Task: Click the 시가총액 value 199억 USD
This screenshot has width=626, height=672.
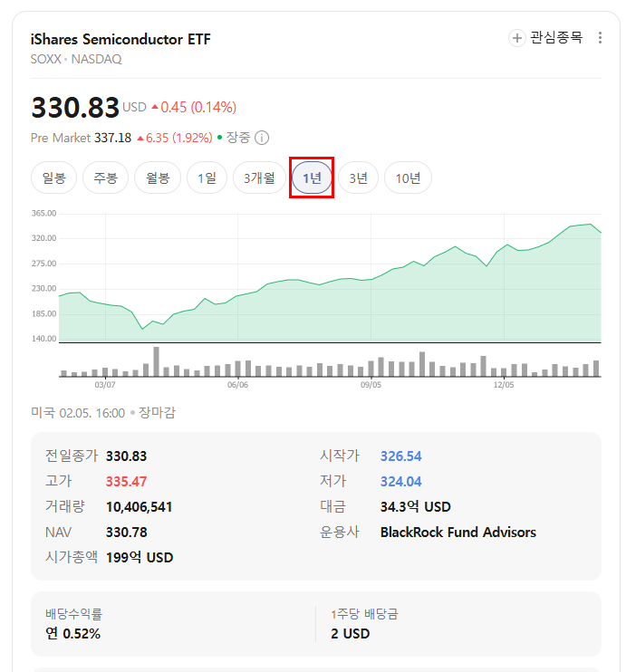Action: (140, 558)
